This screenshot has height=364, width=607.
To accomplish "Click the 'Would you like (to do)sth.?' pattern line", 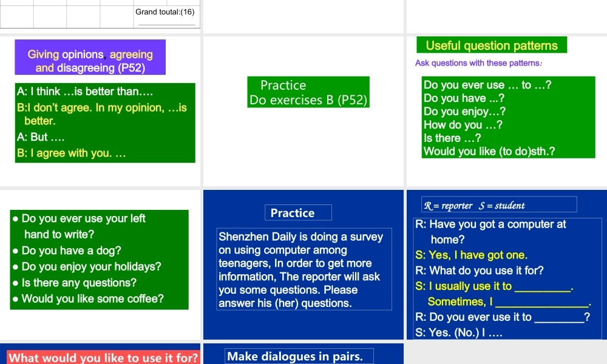I will 489,151.
